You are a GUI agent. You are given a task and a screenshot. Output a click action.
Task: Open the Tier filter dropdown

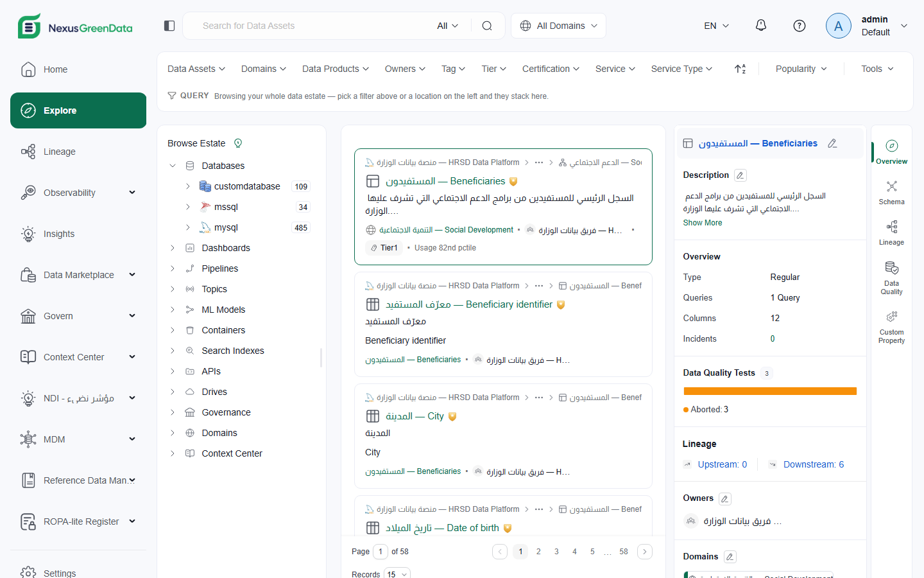494,69
